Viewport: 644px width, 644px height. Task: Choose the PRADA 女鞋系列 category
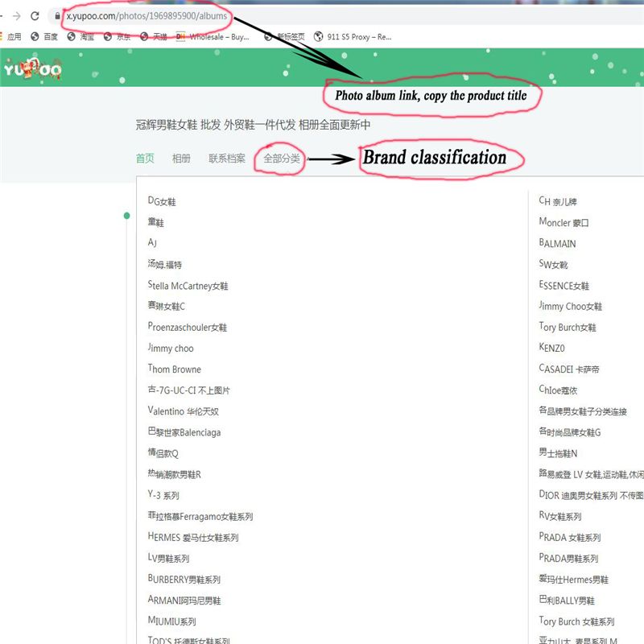[570, 537]
